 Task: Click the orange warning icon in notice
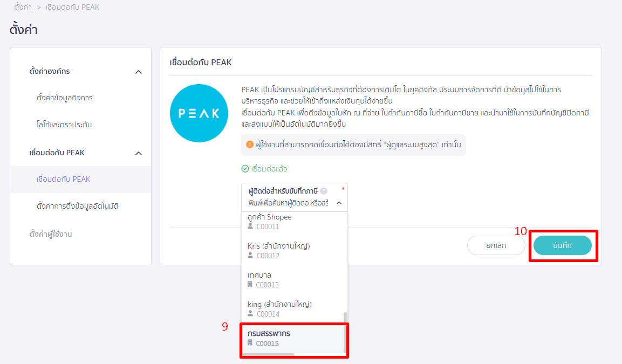coord(250,145)
